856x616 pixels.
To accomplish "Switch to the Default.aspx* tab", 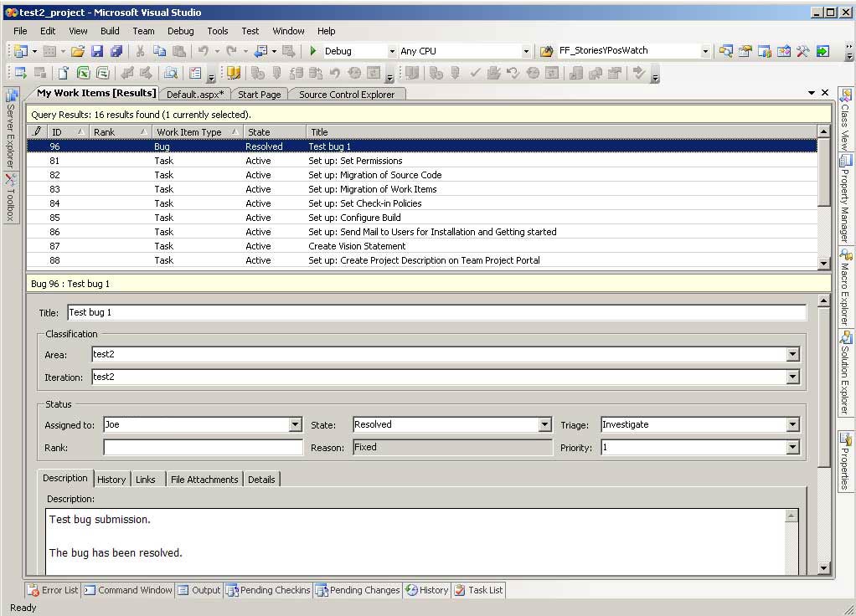I will click(x=195, y=95).
